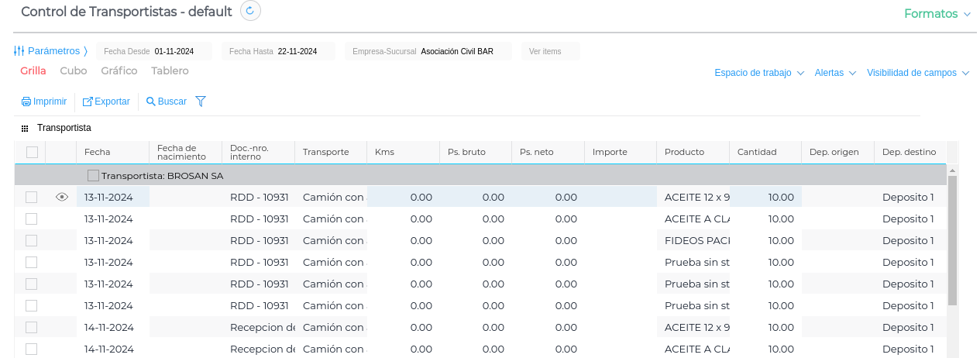980x358 pixels.
Task: Click the grid grouping icon beside Transportista
Action: (25, 128)
